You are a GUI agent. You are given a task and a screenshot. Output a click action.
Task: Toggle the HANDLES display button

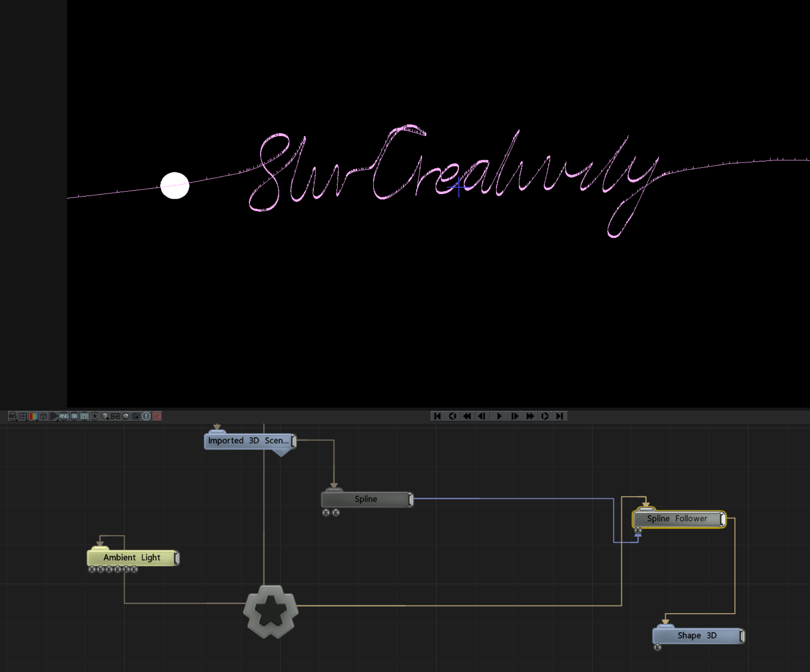click(84, 416)
